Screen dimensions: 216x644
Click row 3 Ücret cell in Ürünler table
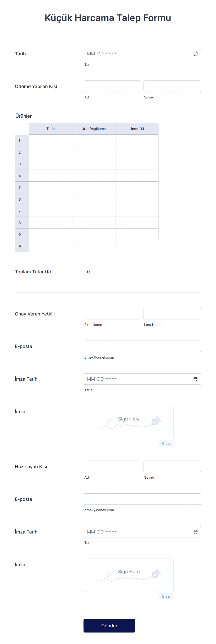coord(137,164)
